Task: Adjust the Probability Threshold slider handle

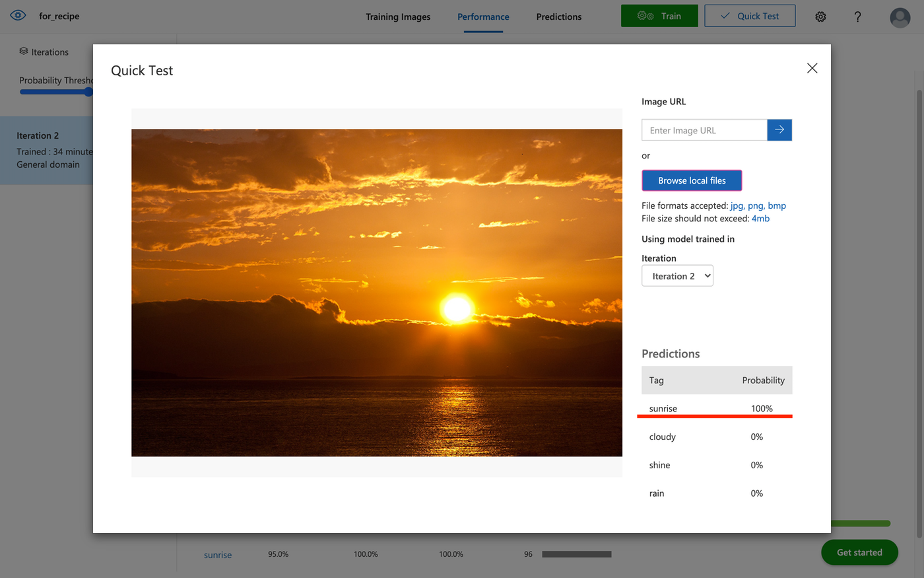Action: [x=88, y=92]
